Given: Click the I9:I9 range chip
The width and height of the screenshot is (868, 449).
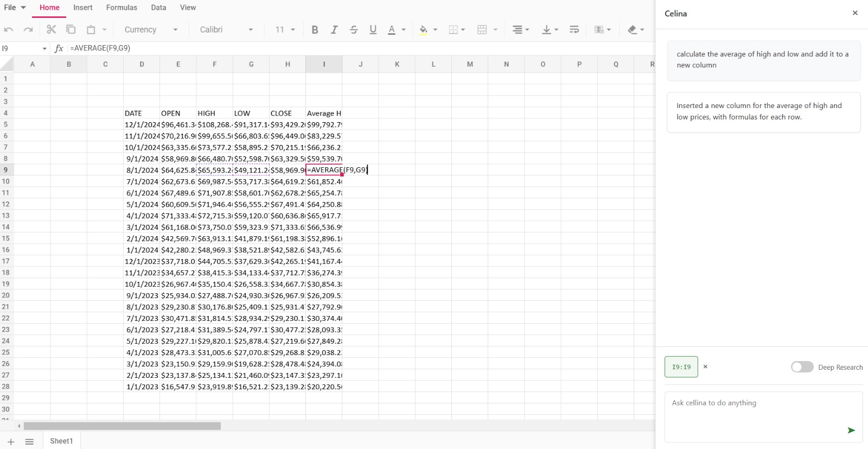Looking at the screenshot, I should [681, 367].
